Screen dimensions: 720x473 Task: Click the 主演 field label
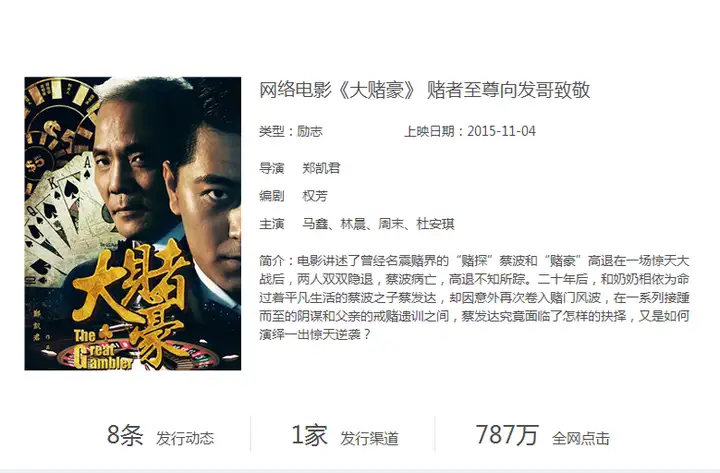(x=271, y=224)
